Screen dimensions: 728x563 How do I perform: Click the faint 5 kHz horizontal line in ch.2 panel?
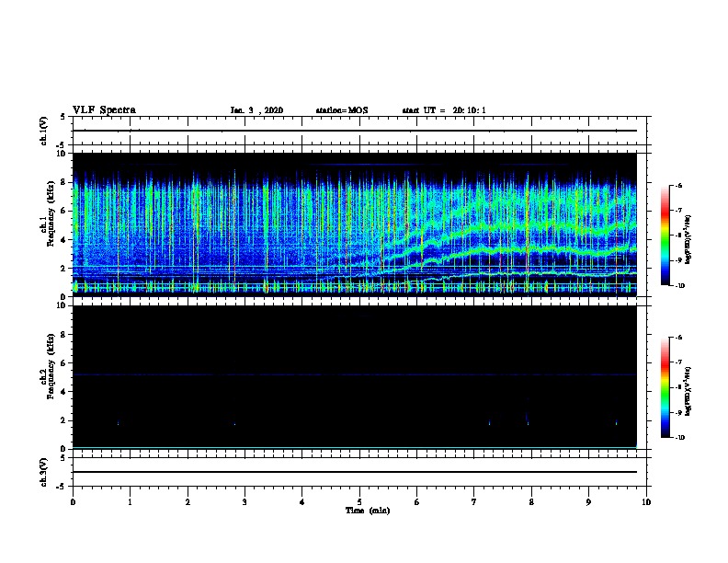pyautogui.click(x=354, y=374)
